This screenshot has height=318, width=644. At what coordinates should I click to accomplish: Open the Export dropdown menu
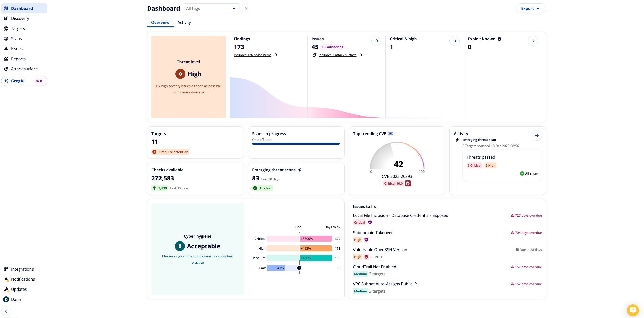tap(530, 8)
